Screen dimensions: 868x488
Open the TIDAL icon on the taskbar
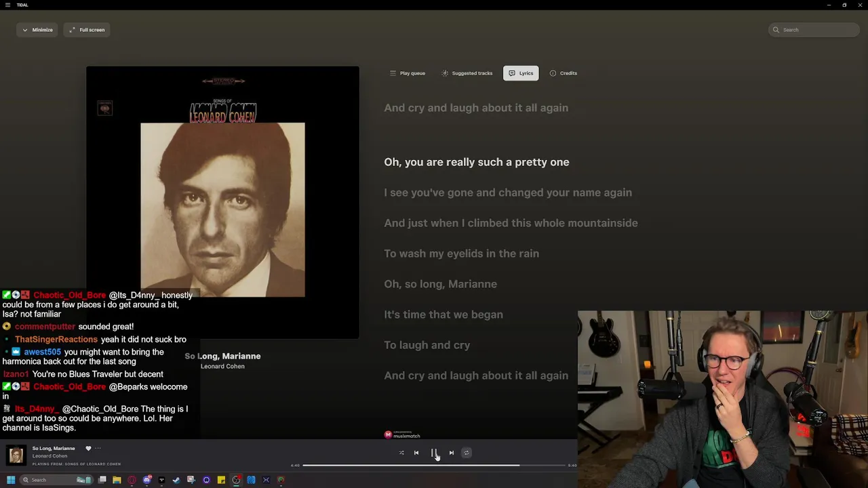[161, 480]
